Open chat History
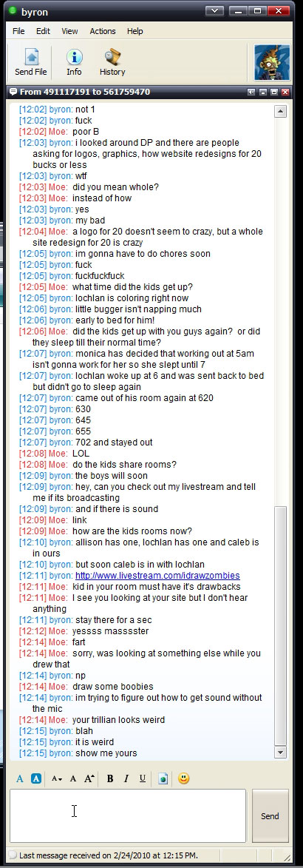Image resolution: width=303 pixels, height=868 pixels. pyautogui.click(x=112, y=62)
